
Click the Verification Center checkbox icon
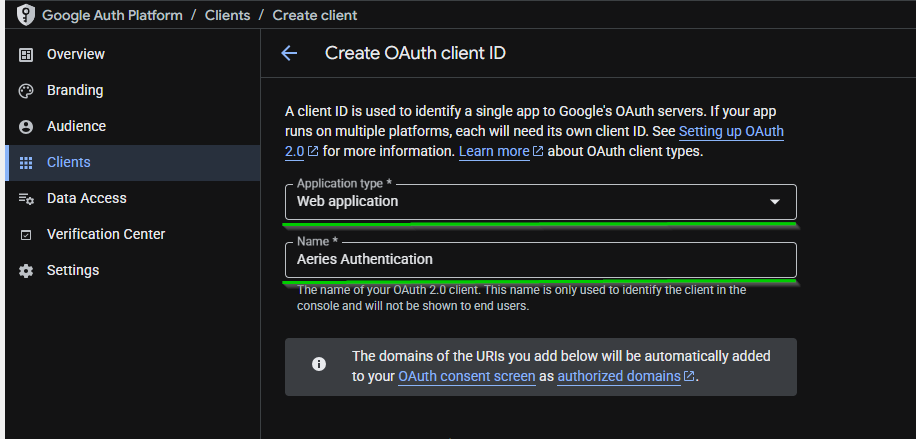pyautogui.click(x=26, y=235)
